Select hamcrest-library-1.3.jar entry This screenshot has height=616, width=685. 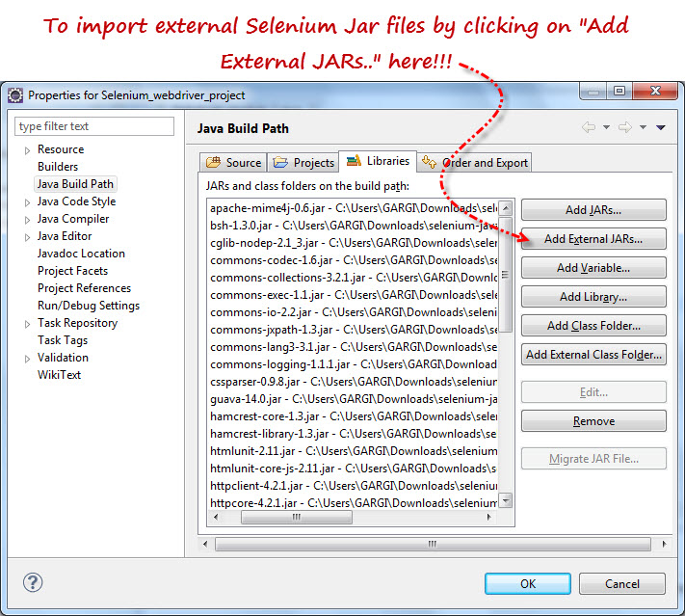(354, 434)
